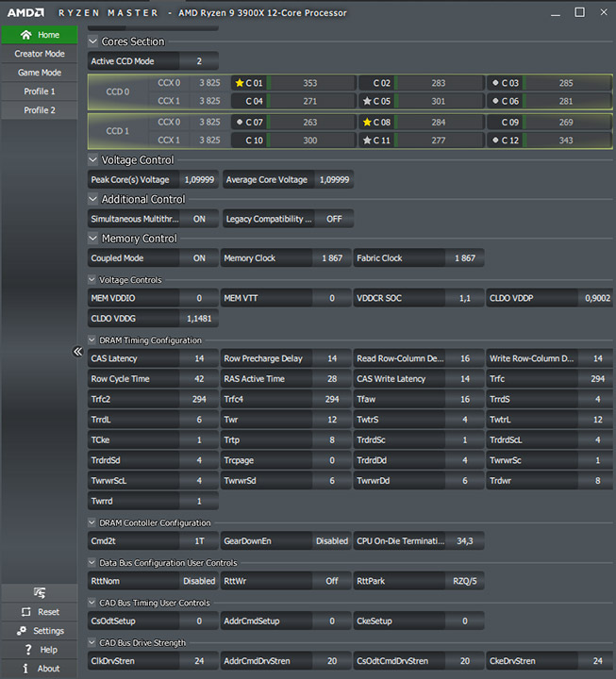616x679 pixels.
Task: Collapse DRAM Timing Configuration section
Action: pyautogui.click(x=92, y=339)
